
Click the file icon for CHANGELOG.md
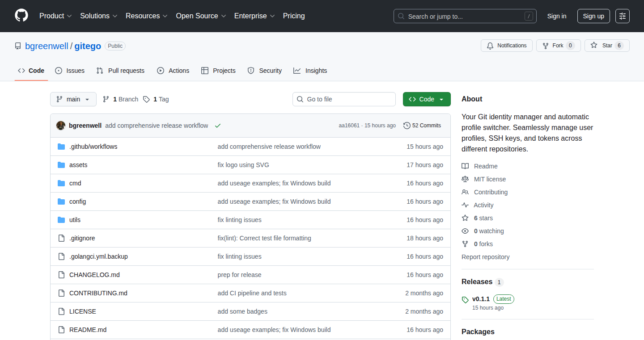click(61, 275)
